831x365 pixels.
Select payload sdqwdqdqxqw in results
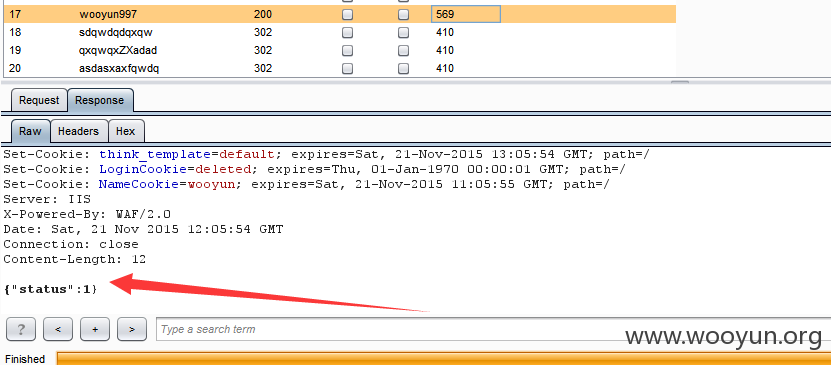[116, 32]
